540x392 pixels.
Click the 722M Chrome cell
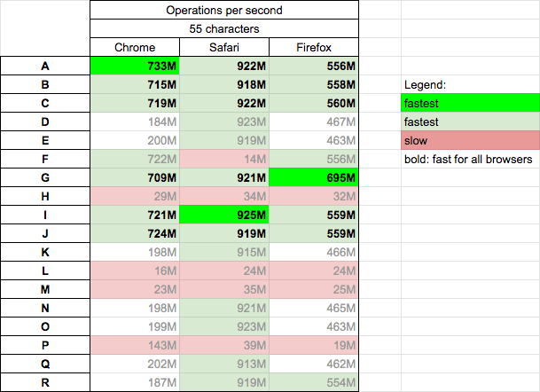pyautogui.click(x=135, y=159)
